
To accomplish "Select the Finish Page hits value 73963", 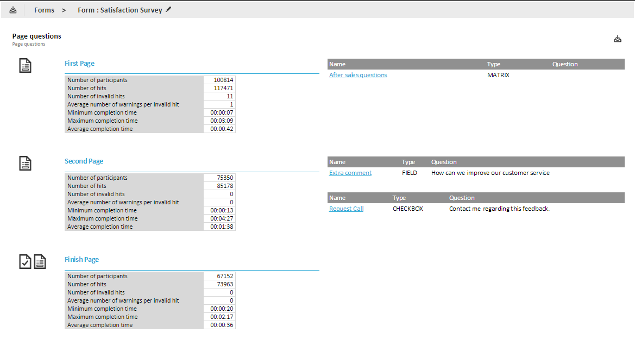I will coord(225,284).
